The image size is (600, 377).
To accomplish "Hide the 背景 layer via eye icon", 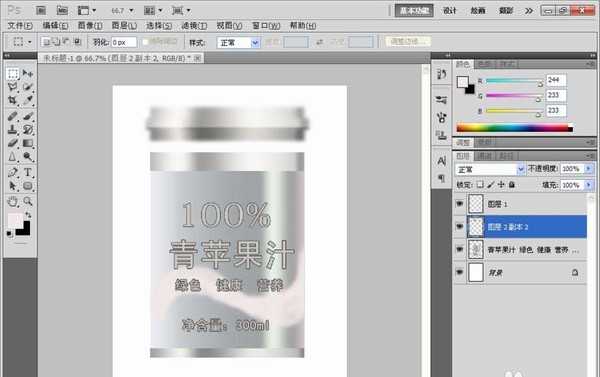I will (x=460, y=273).
